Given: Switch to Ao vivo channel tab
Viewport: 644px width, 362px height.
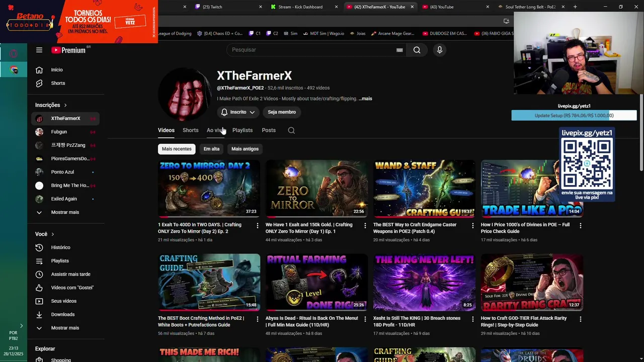Looking at the screenshot, I should coord(215,130).
